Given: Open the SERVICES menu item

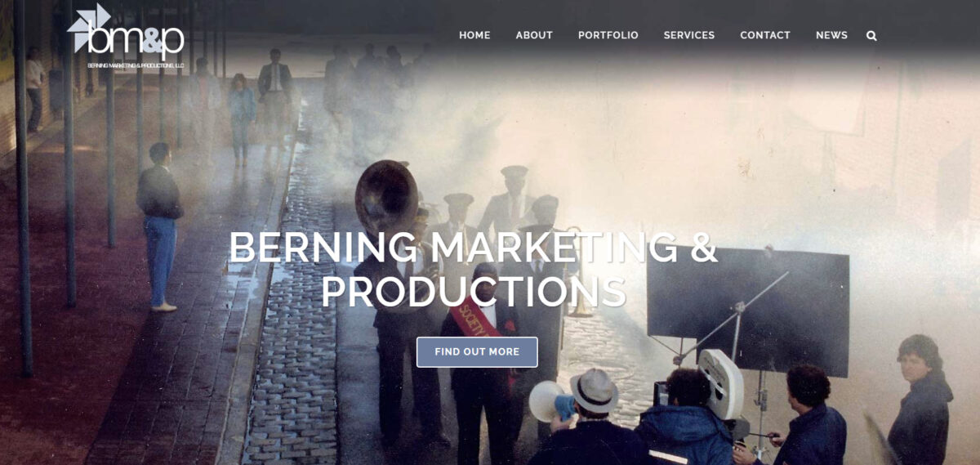Looking at the screenshot, I should pyautogui.click(x=689, y=35).
